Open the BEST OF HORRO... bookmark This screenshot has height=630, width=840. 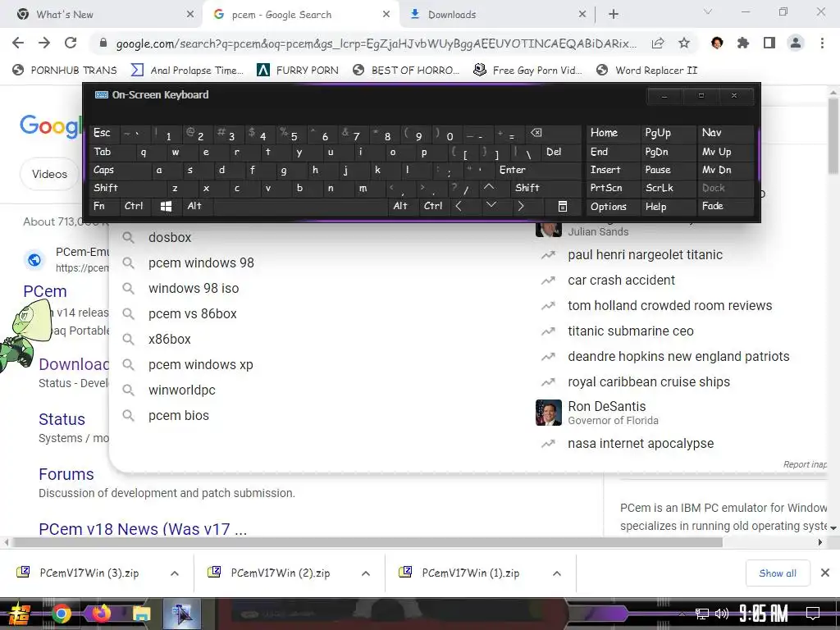point(406,71)
